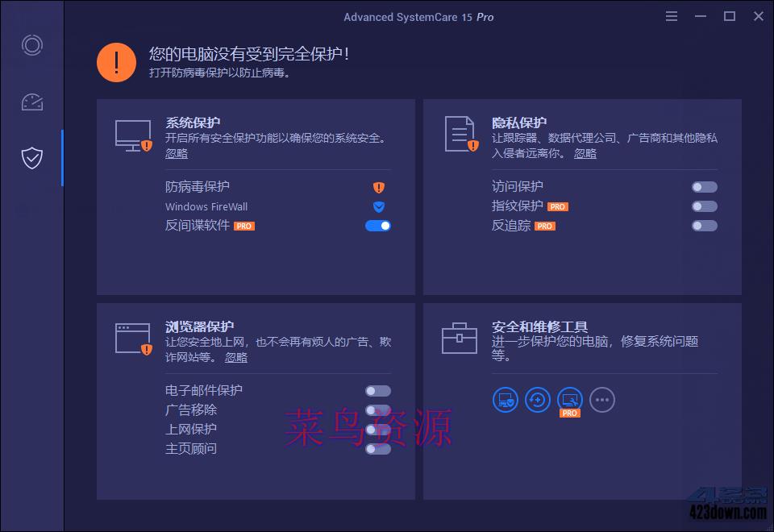Image resolution: width=774 pixels, height=532 pixels.
Task: Toggle 上网保护 on
Action: tap(377, 429)
